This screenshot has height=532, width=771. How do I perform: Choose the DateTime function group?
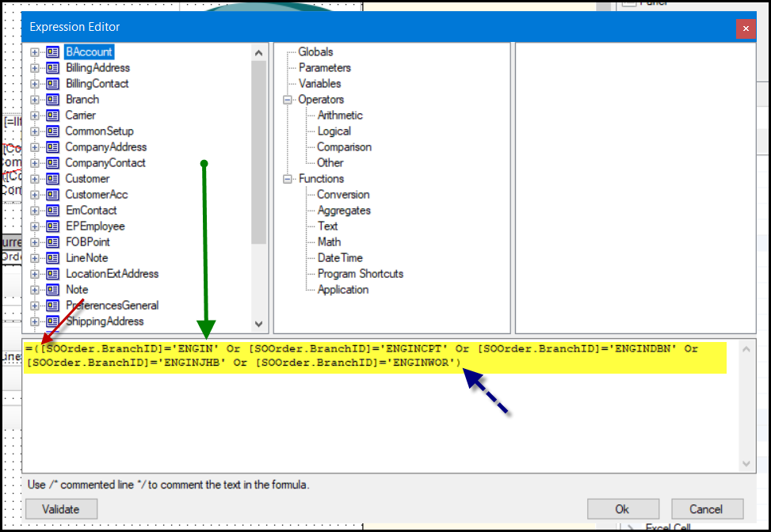pyautogui.click(x=340, y=258)
